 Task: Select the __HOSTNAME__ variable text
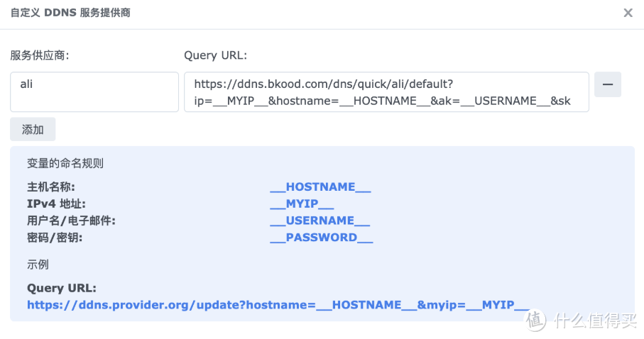pyautogui.click(x=321, y=187)
